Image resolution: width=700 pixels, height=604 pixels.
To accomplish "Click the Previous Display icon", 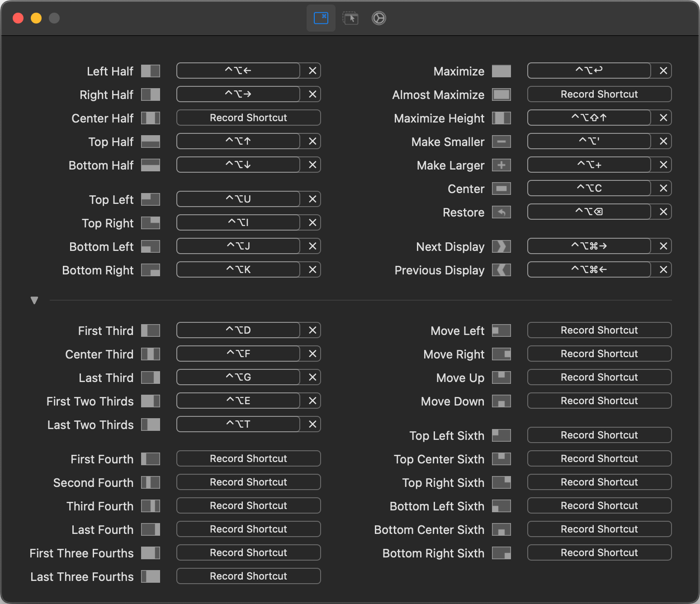I will click(x=501, y=270).
